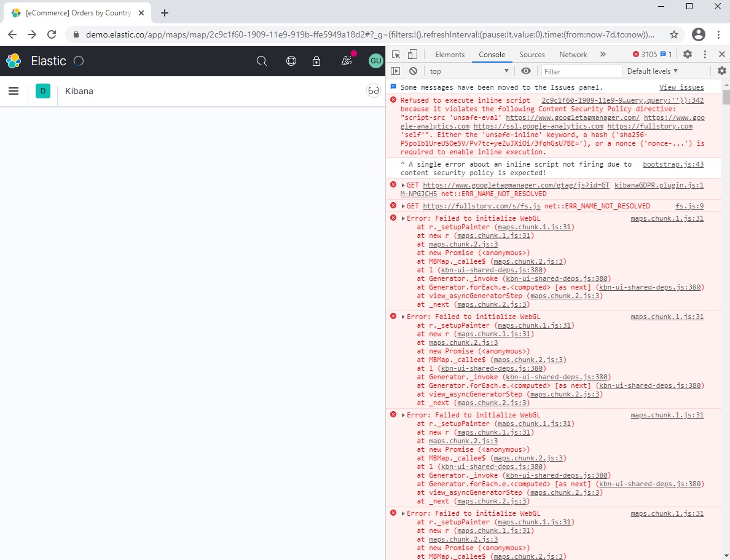Activate DevTools inspect element picker icon

(x=396, y=55)
